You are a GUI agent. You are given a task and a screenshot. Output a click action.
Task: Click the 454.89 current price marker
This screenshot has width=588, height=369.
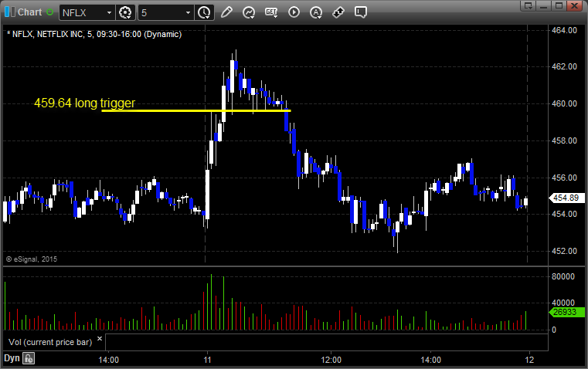566,198
